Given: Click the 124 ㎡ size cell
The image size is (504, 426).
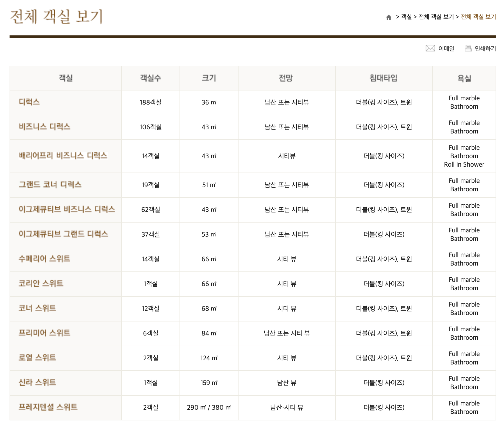Looking at the screenshot, I should (209, 358).
